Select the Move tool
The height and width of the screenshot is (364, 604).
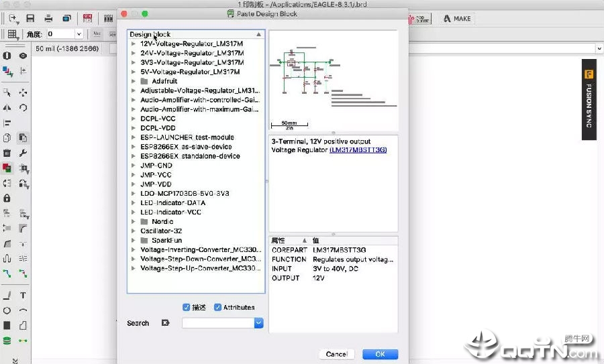tap(23, 93)
